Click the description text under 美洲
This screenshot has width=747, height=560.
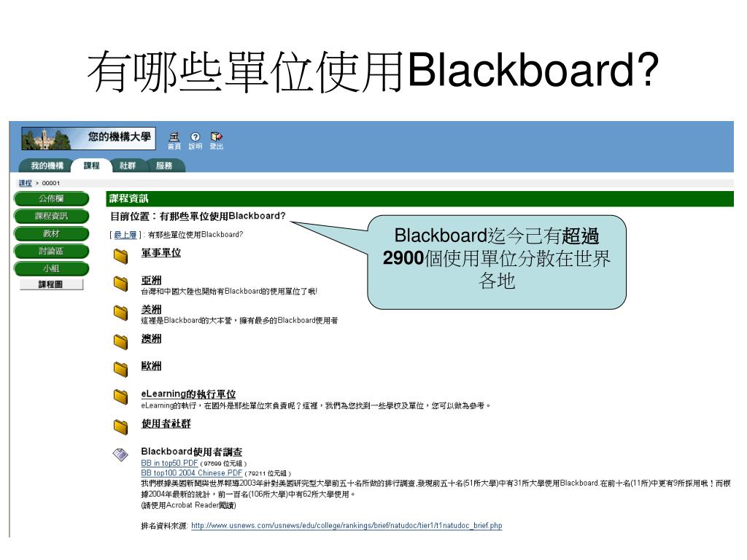239,321
